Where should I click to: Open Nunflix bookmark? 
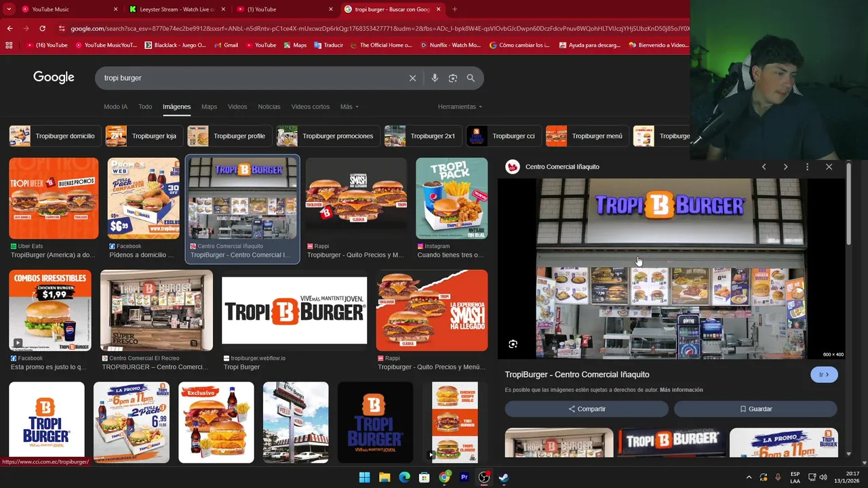[450, 45]
